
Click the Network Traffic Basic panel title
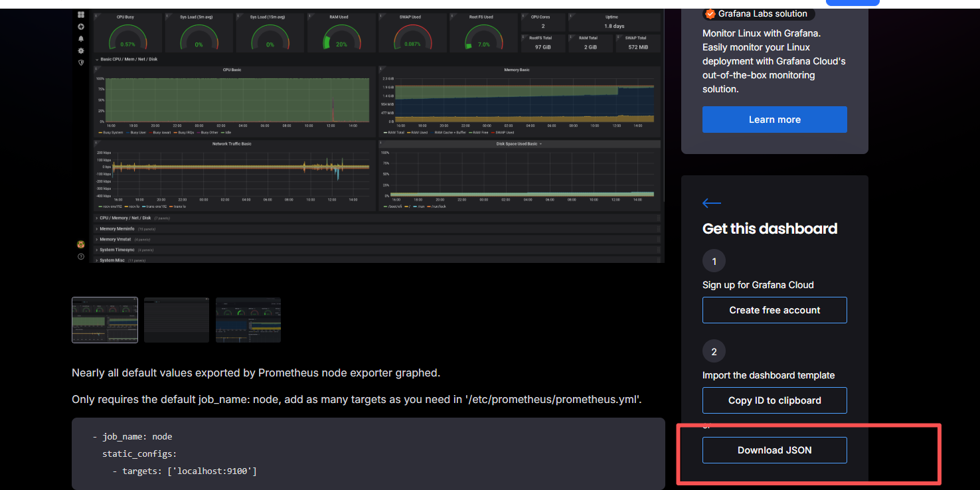point(232,143)
